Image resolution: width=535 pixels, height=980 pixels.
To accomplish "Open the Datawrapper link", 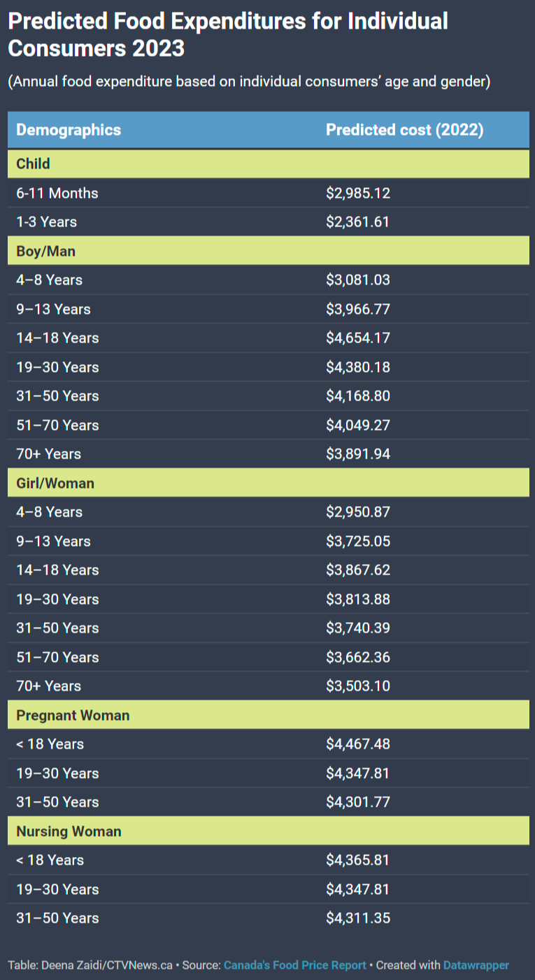I will pos(476,965).
